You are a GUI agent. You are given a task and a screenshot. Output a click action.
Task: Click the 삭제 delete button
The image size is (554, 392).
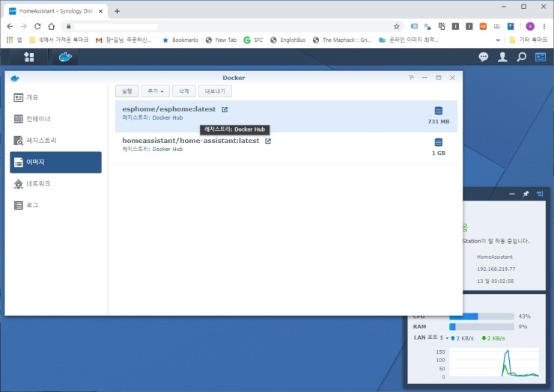click(183, 91)
